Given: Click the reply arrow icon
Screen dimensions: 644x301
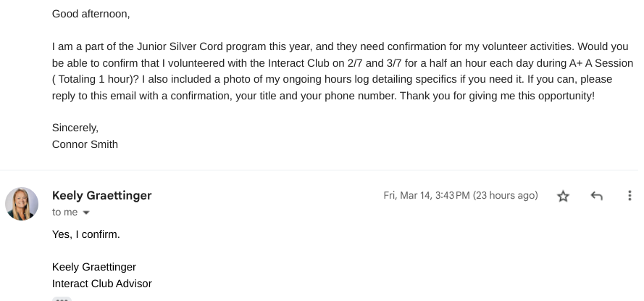Looking at the screenshot, I should pos(596,196).
